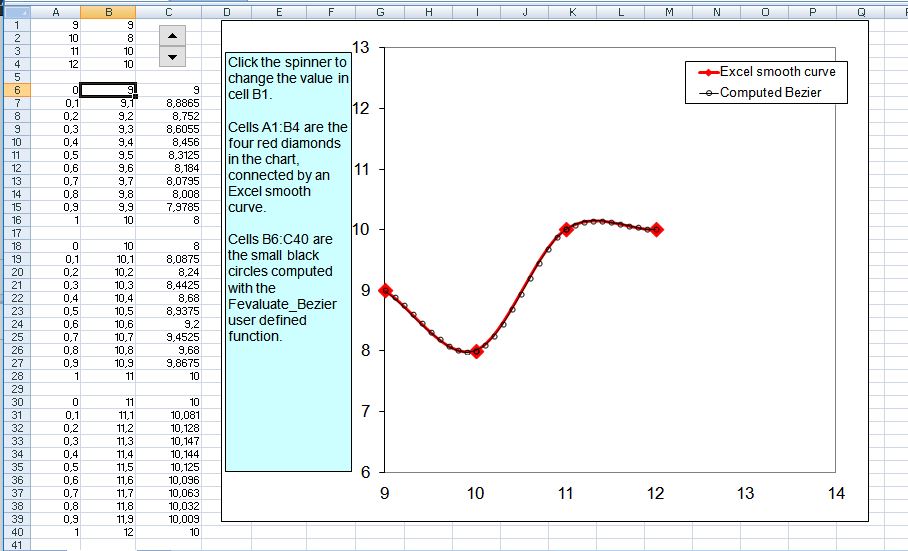
Task: Select row 18 header
Action: pyautogui.click(x=15, y=245)
